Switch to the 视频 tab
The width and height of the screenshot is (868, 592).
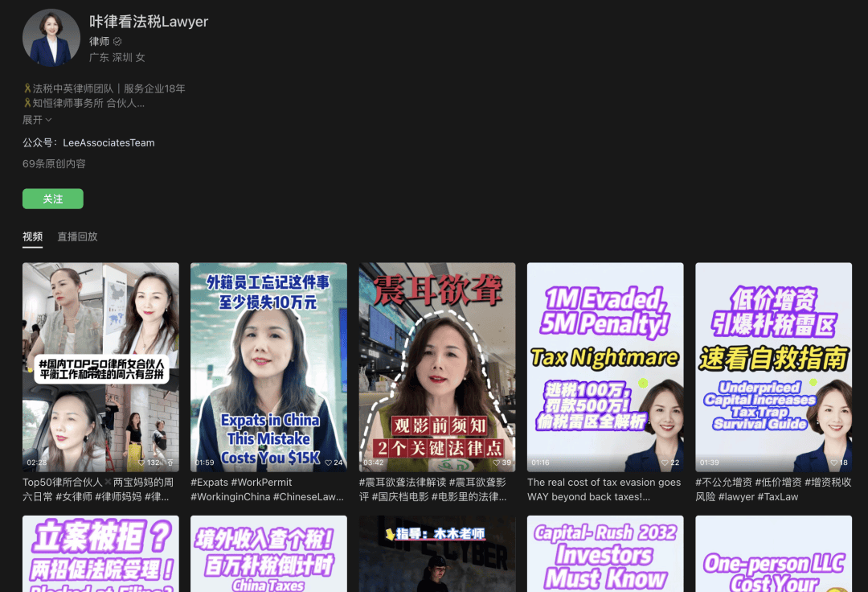click(x=32, y=236)
